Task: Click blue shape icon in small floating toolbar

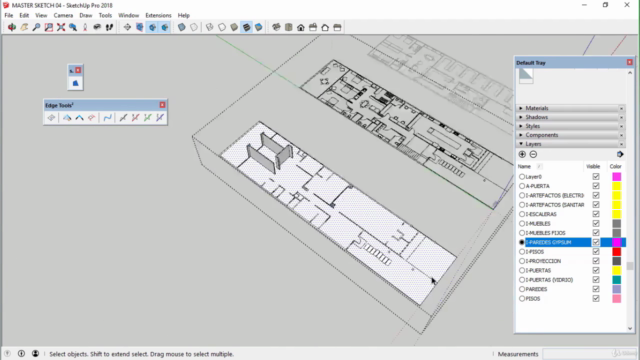Action: (x=76, y=83)
